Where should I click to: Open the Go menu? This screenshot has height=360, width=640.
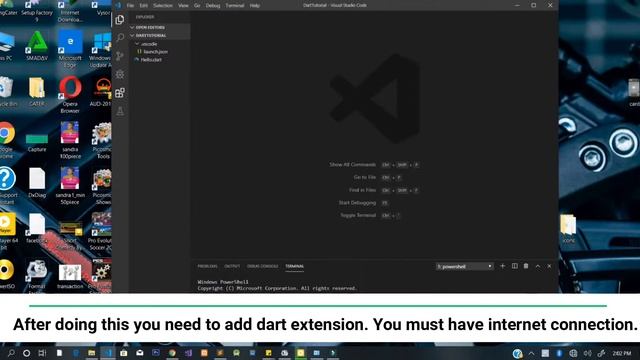[x=197, y=6]
